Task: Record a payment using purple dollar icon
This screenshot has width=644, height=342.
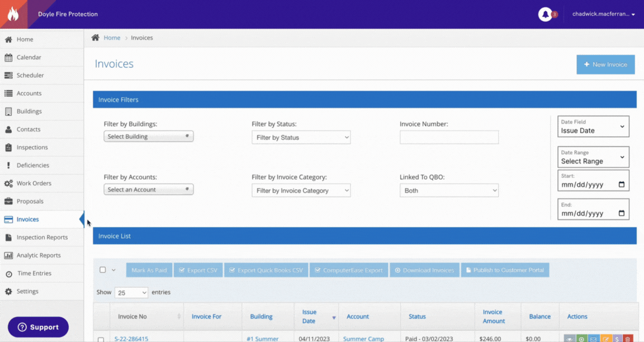Action: pos(617,339)
